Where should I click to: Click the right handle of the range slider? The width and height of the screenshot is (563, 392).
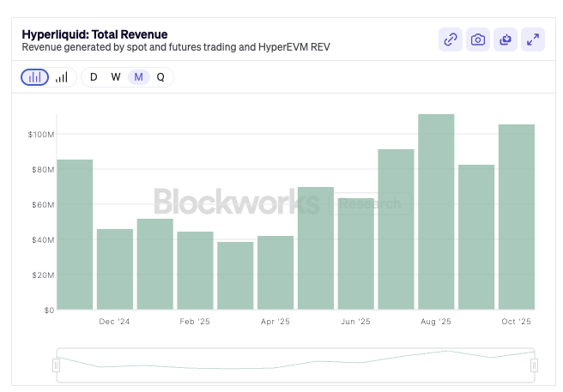coord(534,365)
